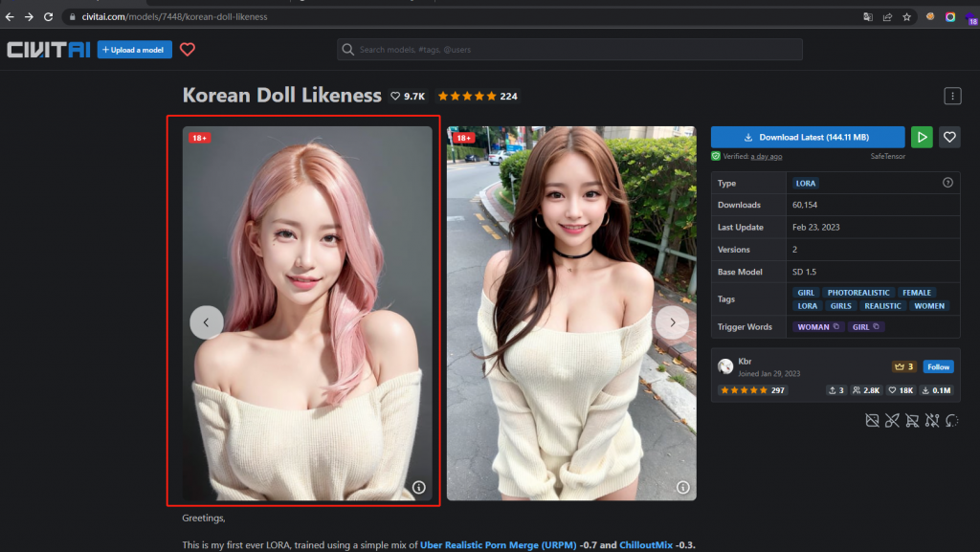Click the magnifier icon in search bar
The height and width of the screenshot is (552, 980).
click(x=348, y=50)
